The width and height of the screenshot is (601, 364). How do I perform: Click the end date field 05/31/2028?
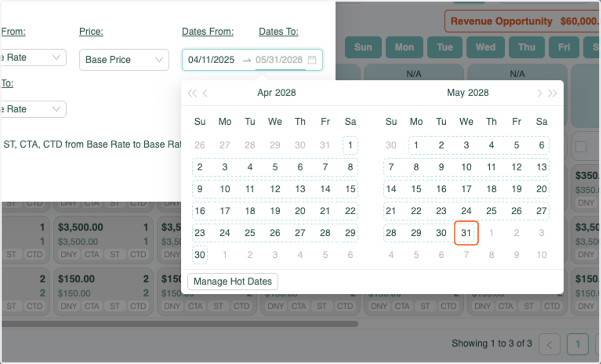(x=279, y=60)
